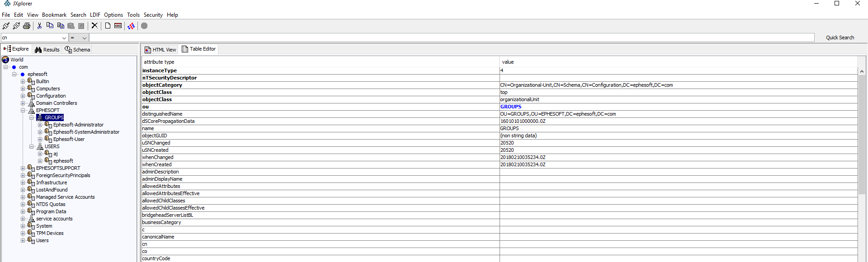868x262 pixels.
Task: Open the Tools menu
Action: 133,15
